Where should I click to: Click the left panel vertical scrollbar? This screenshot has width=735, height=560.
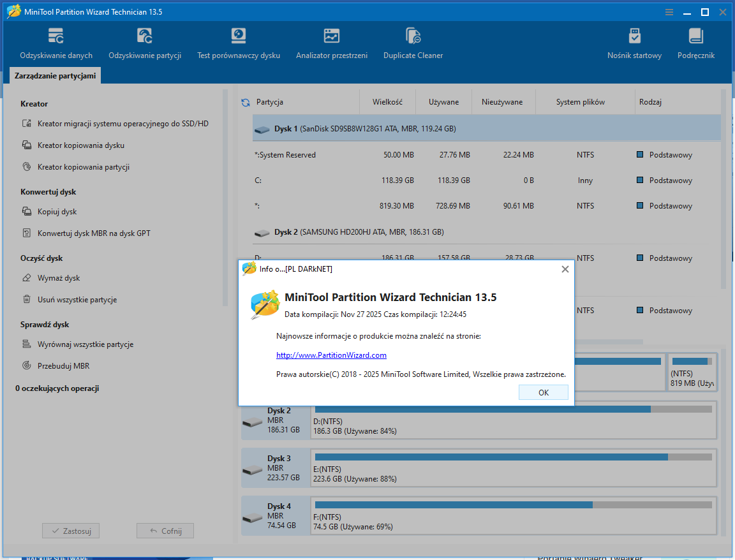pyautogui.click(x=225, y=197)
